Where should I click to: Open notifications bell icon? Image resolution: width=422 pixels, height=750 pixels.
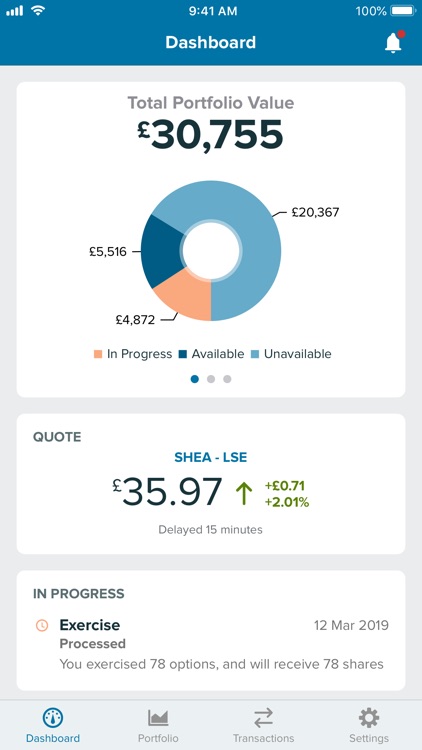394,42
